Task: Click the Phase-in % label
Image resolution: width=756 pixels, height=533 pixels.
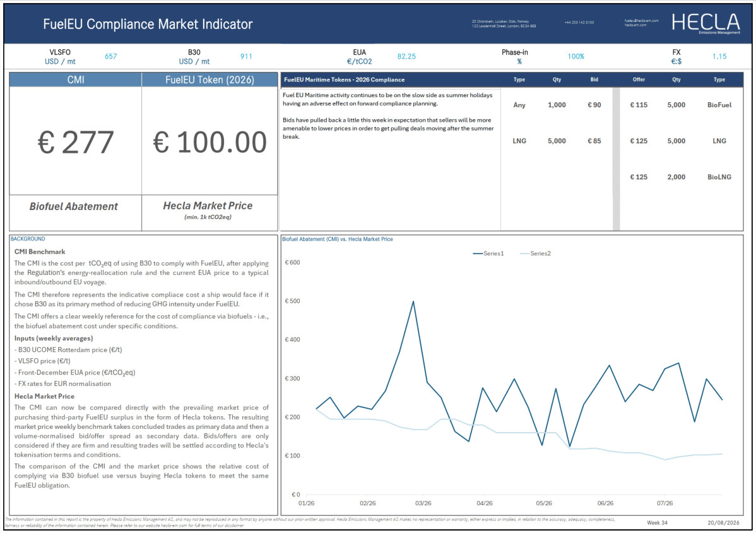Action: click(x=514, y=57)
